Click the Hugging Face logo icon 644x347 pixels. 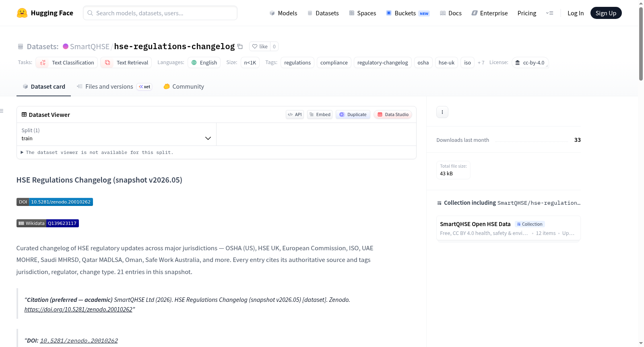[x=22, y=13]
